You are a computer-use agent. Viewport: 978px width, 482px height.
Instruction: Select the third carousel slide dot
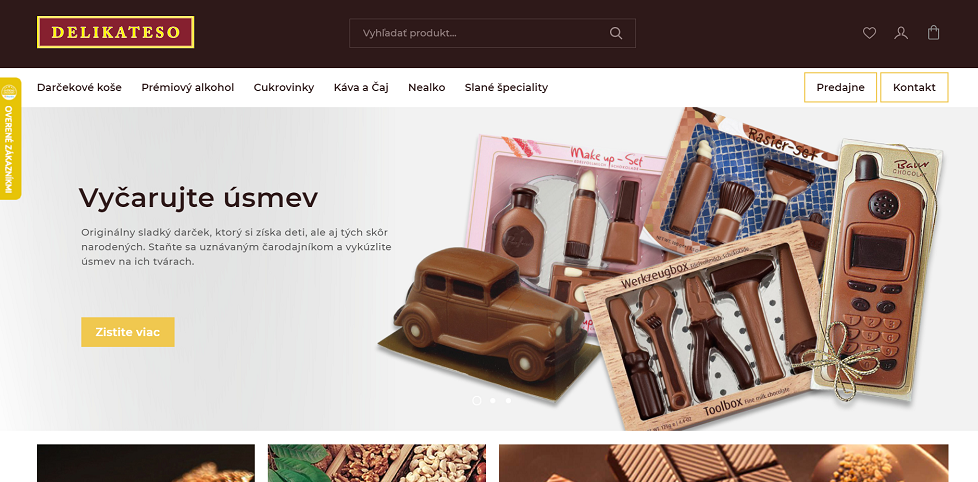[508, 400]
